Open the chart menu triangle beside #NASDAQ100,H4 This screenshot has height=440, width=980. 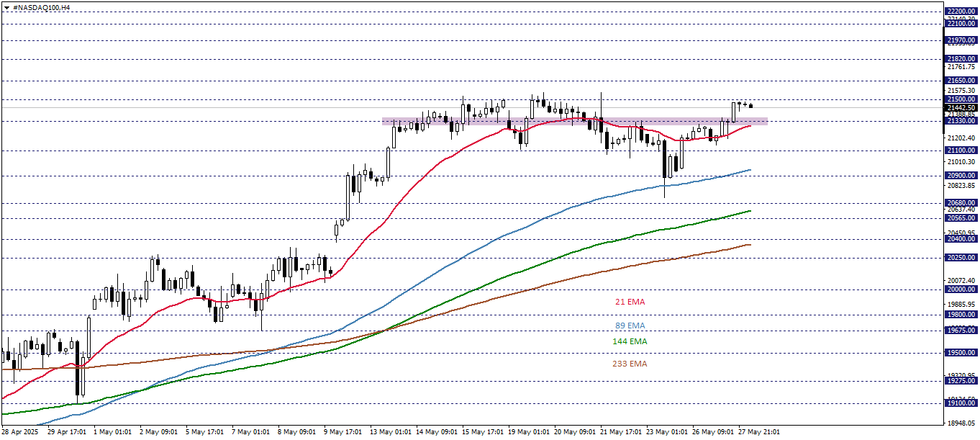6,7
